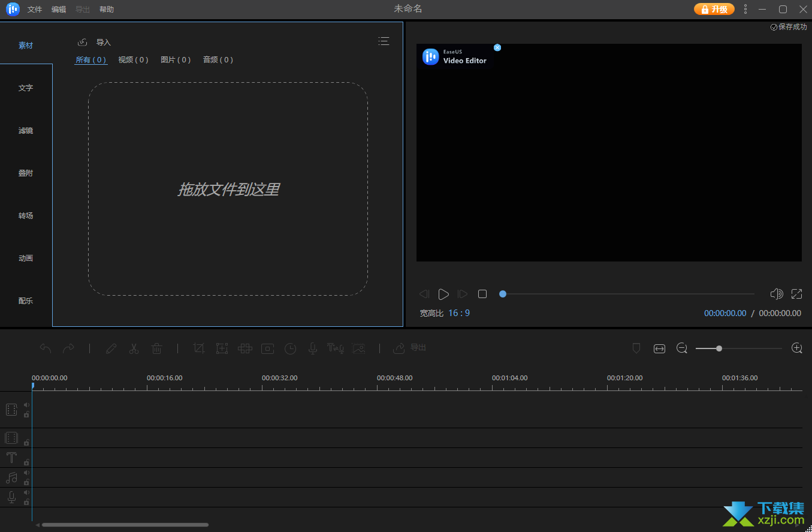
Task: Click the text track T icon
Action: pos(11,458)
